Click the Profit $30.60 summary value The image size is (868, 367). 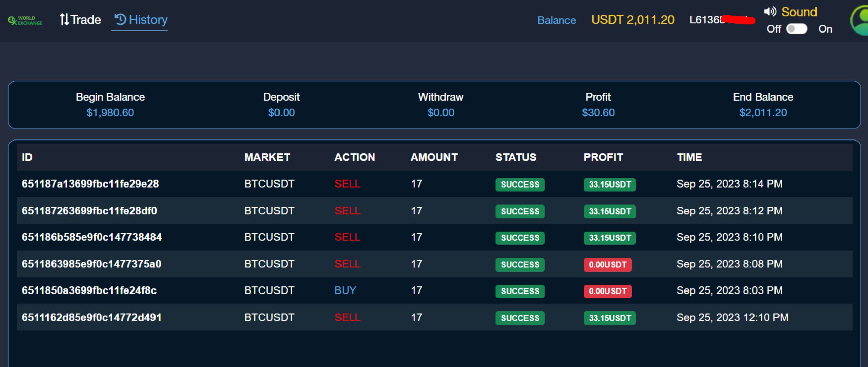point(598,113)
